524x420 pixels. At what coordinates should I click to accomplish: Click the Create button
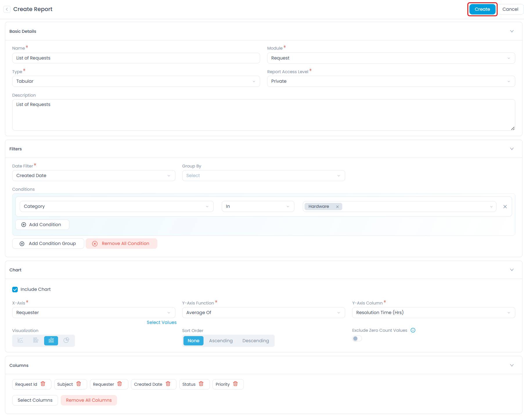[x=482, y=9]
